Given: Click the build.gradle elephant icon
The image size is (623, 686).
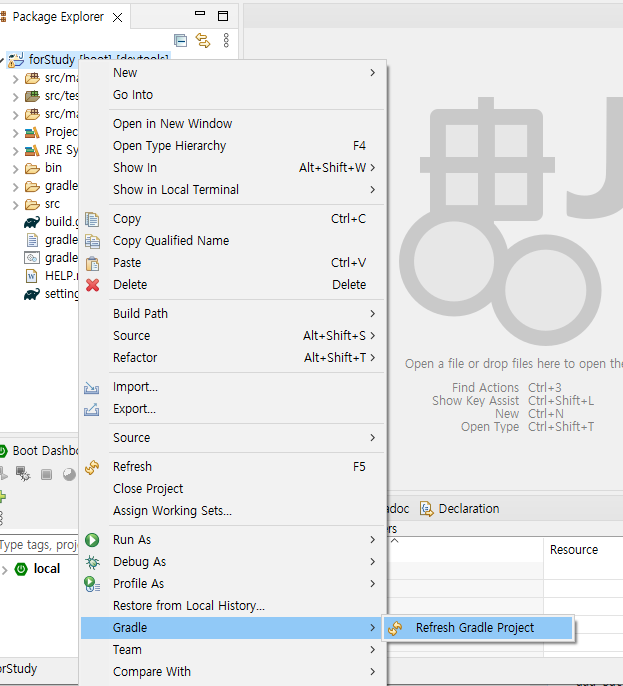Looking at the screenshot, I should click(32, 222).
